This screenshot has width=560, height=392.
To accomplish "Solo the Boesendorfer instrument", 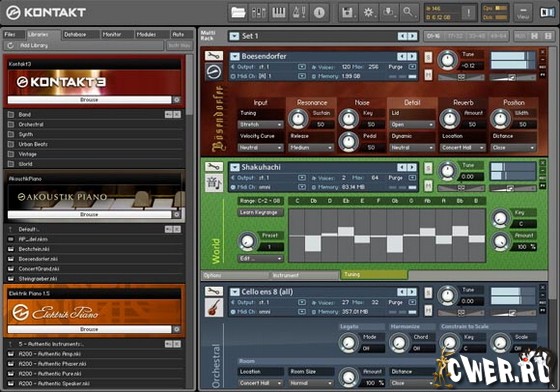I will coord(428,57).
